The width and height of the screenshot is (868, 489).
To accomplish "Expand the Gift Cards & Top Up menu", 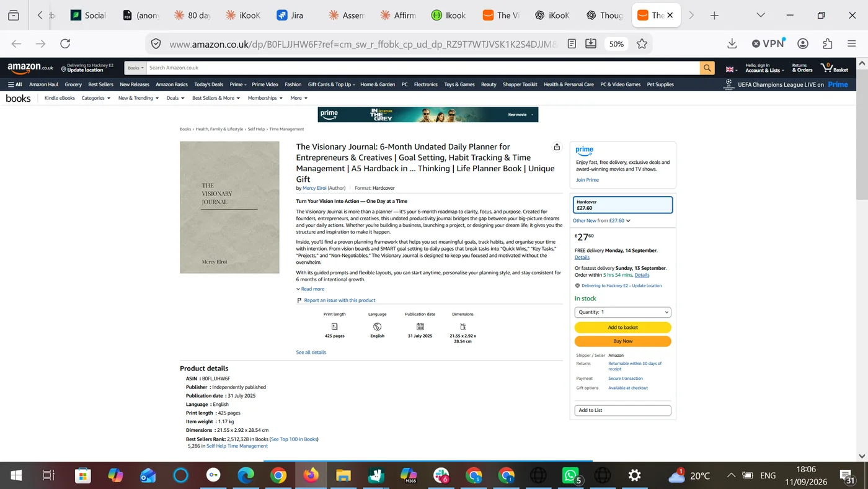I will pyautogui.click(x=332, y=84).
